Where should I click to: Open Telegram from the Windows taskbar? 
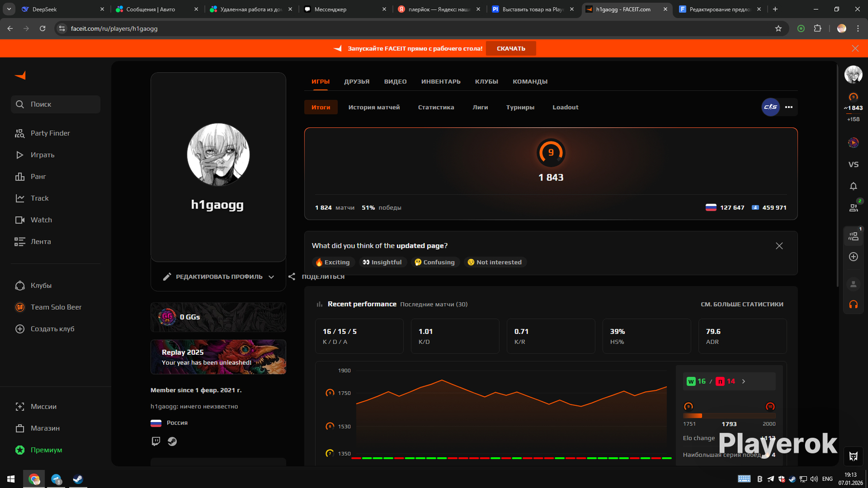pyautogui.click(x=56, y=479)
